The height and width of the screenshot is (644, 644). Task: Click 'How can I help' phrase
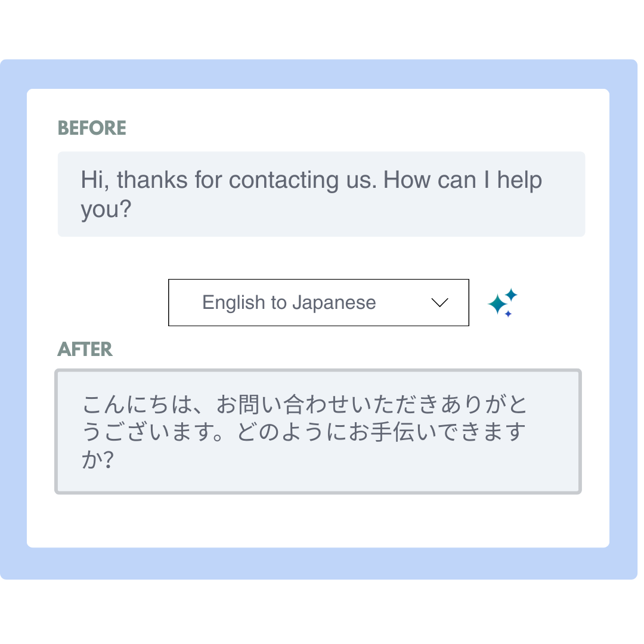[463, 180]
